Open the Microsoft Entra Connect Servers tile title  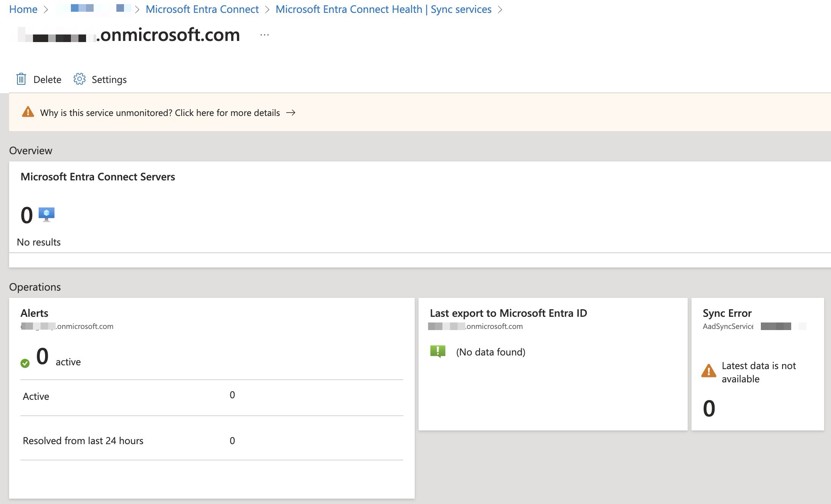98,177
